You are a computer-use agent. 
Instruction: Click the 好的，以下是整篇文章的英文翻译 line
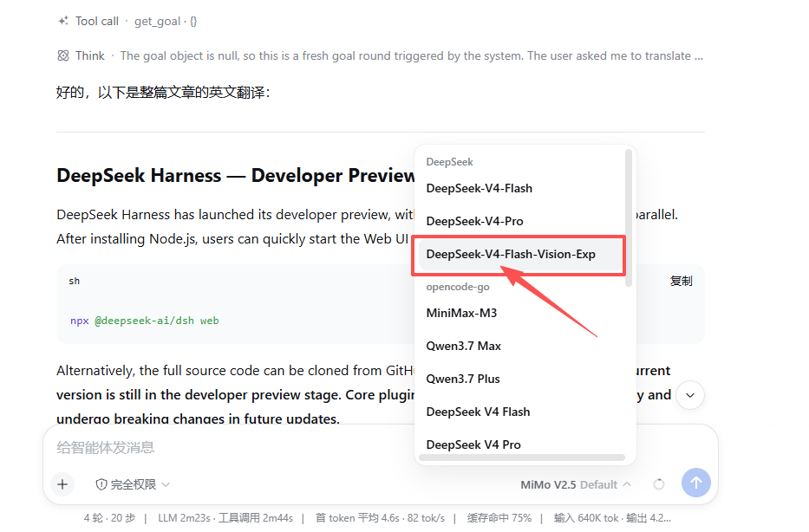pos(163,92)
